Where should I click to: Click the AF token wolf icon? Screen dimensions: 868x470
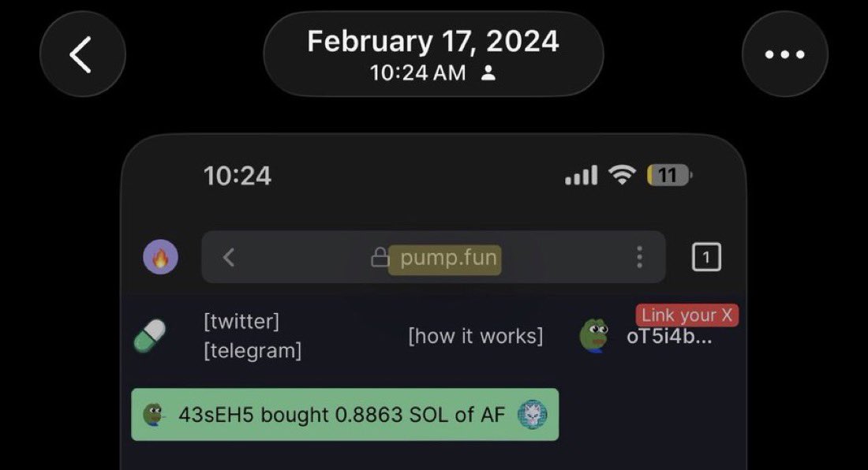click(x=532, y=414)
